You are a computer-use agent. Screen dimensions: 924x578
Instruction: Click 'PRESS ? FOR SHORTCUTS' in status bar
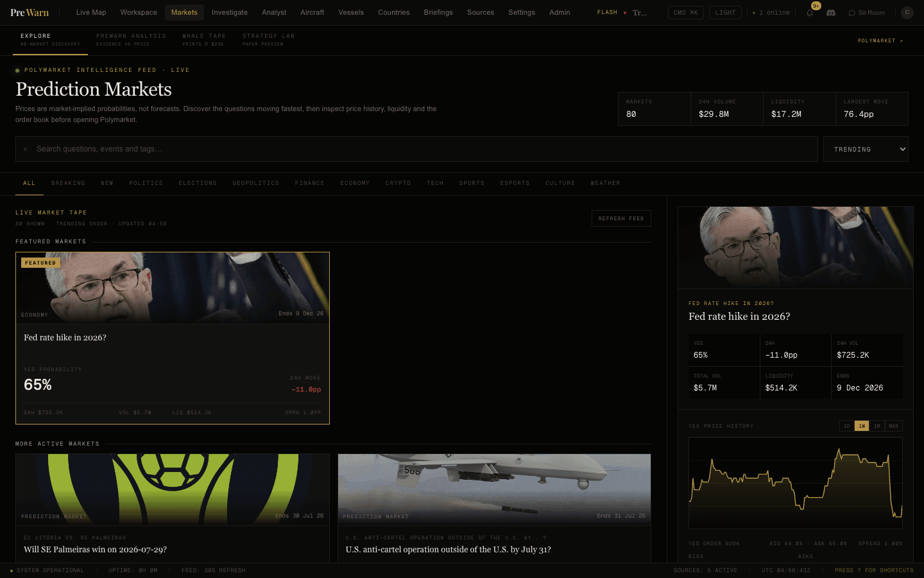click(874, 570)
